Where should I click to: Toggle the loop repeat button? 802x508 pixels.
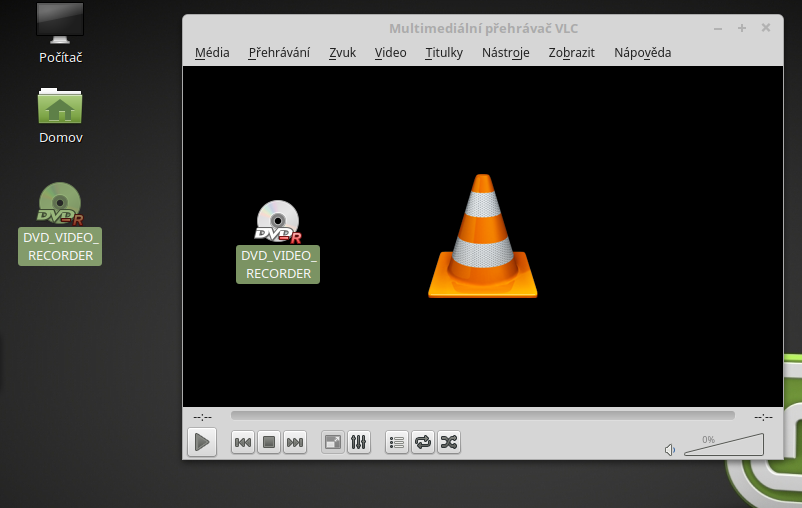coord(423,442)
